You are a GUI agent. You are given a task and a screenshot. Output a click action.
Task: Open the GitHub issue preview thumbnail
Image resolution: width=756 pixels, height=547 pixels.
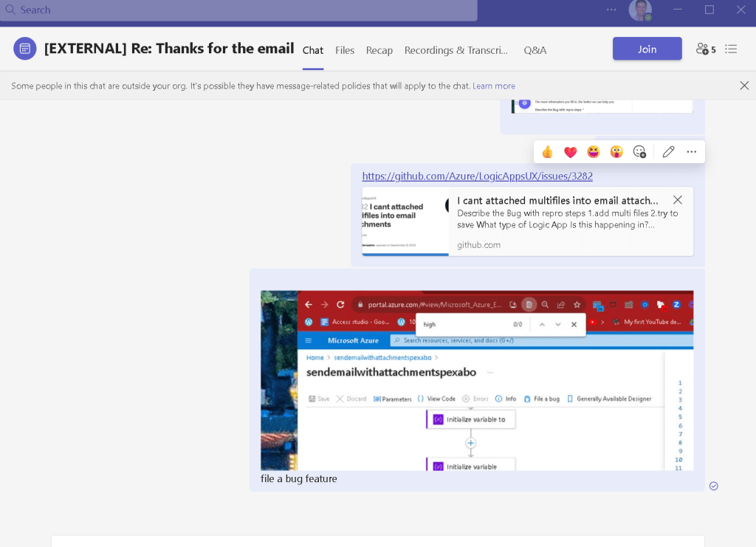point(405,221)
